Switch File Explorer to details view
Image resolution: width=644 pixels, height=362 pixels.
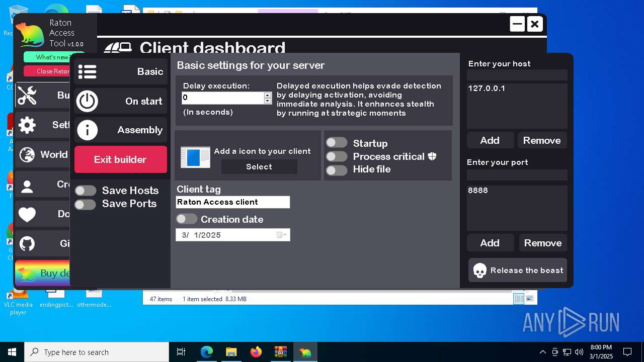tap(518, 299)
